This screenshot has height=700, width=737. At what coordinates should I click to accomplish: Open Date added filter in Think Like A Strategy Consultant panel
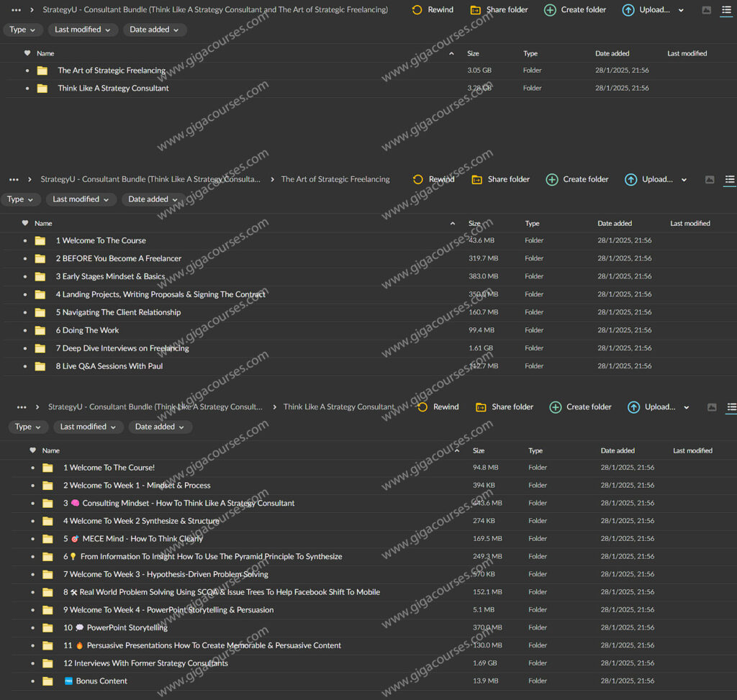point(160,427)
